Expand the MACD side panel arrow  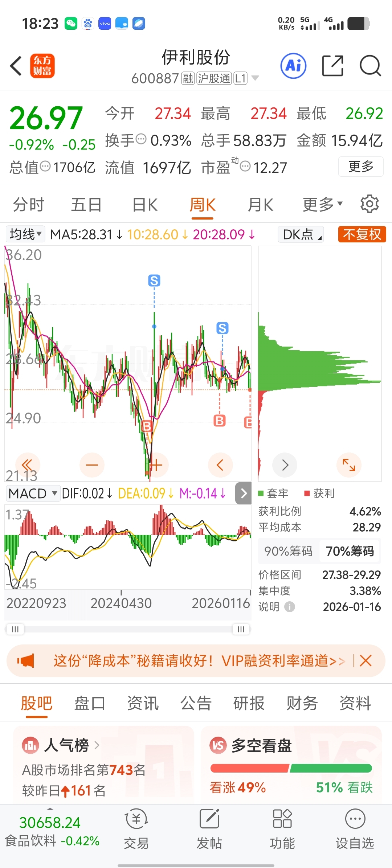(244, 494)
